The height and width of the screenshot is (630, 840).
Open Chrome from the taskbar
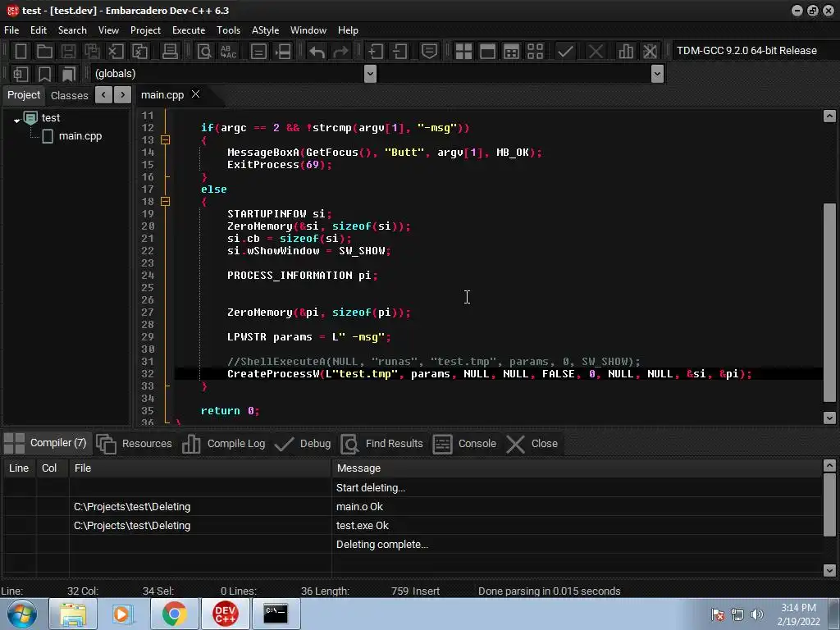(174, 614)
